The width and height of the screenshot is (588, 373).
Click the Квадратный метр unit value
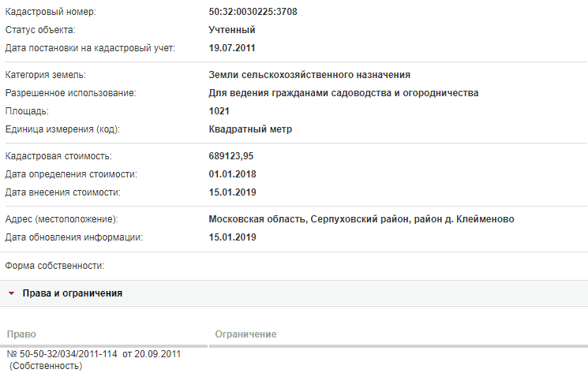(x=250, y=129)
